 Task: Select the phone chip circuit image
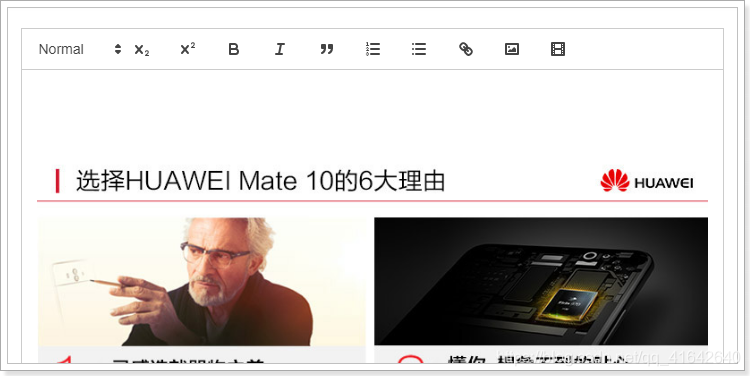(541, 281)
